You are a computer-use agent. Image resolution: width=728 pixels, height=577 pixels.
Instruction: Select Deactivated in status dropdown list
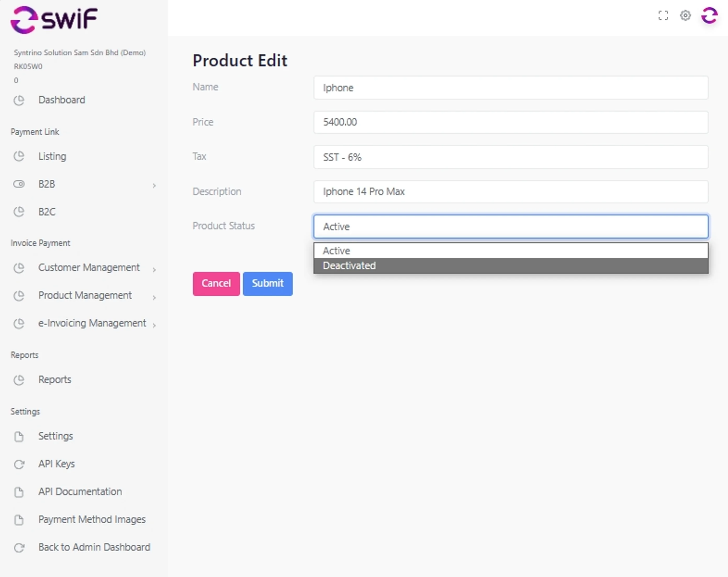pyautogui.click(x=511, y=265)
